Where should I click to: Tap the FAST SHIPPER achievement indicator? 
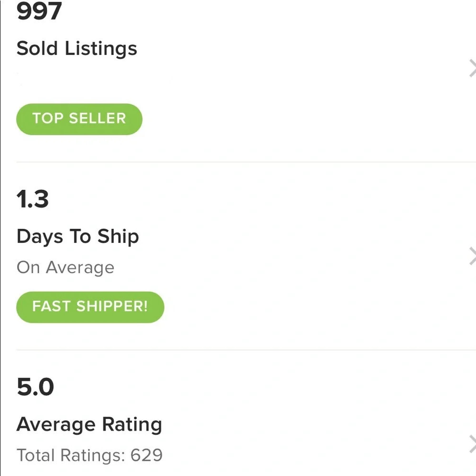point(90,307)
